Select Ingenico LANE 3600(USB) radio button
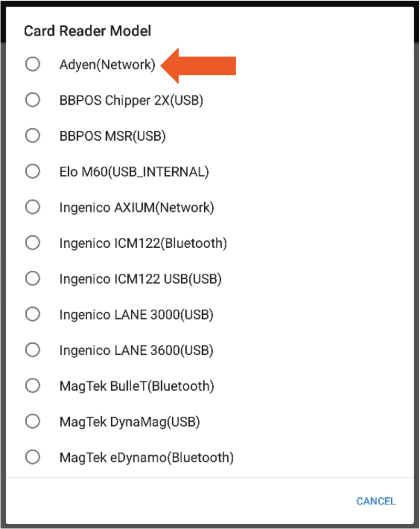 coord(33,350)
